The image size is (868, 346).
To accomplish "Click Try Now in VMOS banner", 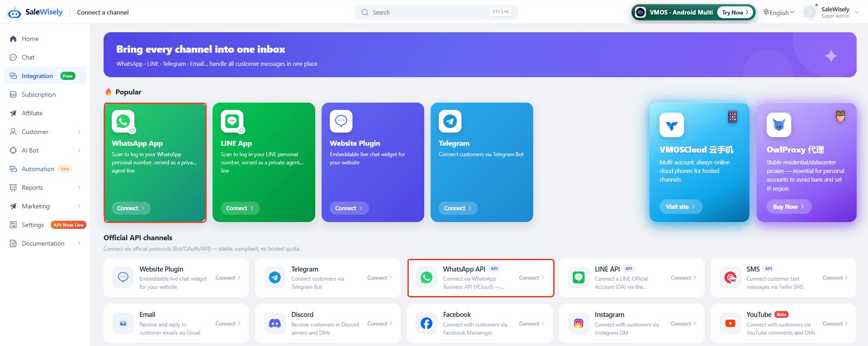I will pyautogui.click(x=735, y=12).
